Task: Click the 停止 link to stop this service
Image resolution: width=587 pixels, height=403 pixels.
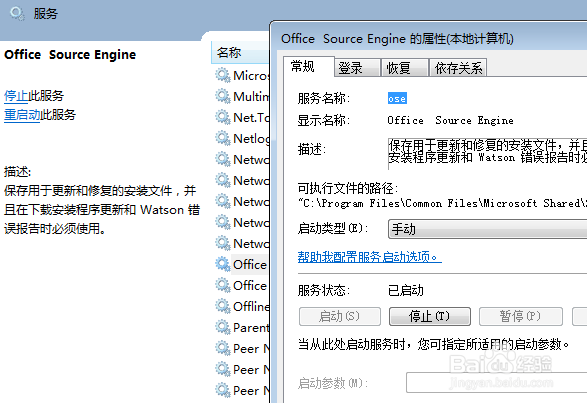Action: point(16,96)
